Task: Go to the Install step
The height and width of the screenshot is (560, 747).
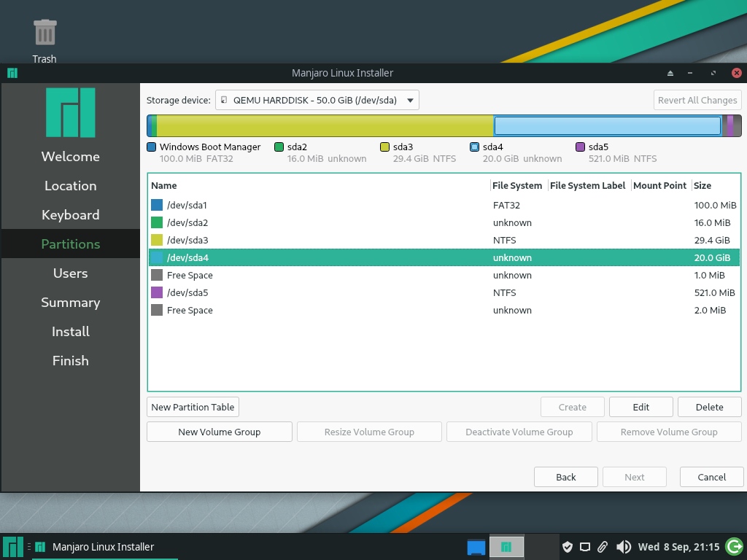Action: [x=71, y=332]
